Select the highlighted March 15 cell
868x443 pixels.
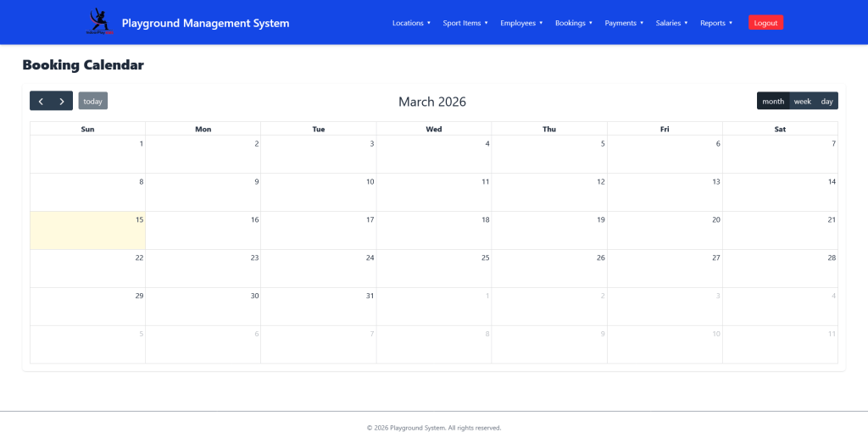tap(88, 230)
